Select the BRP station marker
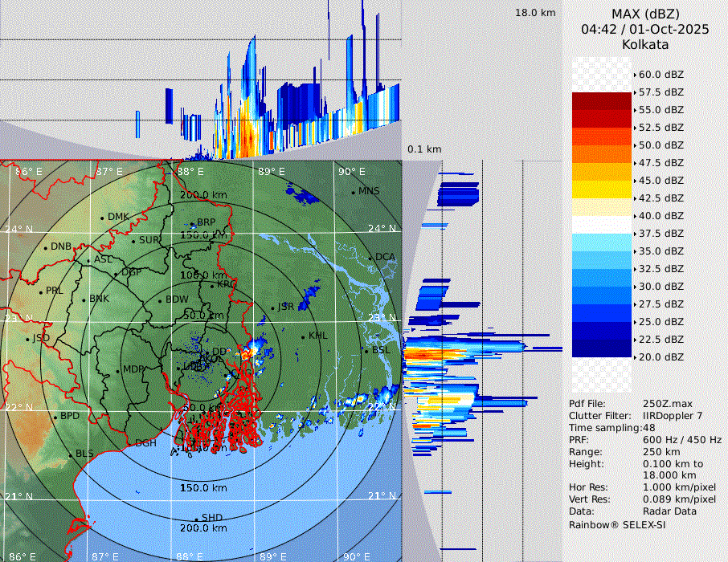The image size is (728, 562). (192, 223)
